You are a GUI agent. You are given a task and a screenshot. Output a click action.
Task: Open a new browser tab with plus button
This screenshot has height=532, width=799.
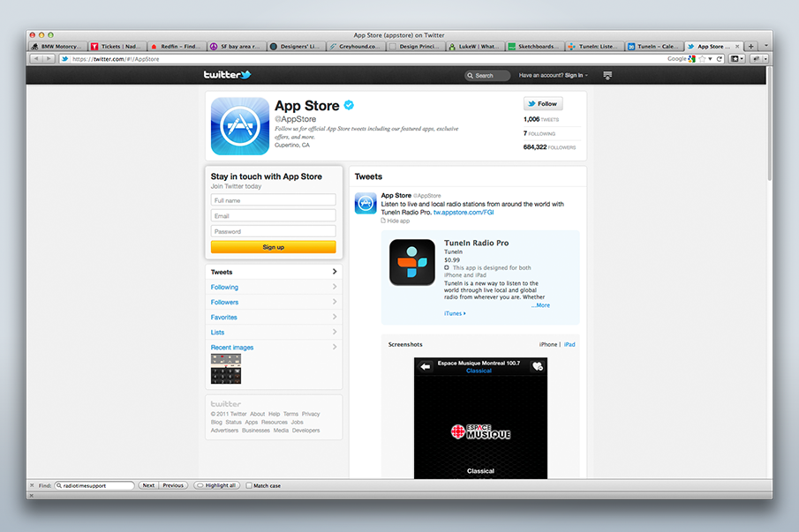tap(751, 47)
